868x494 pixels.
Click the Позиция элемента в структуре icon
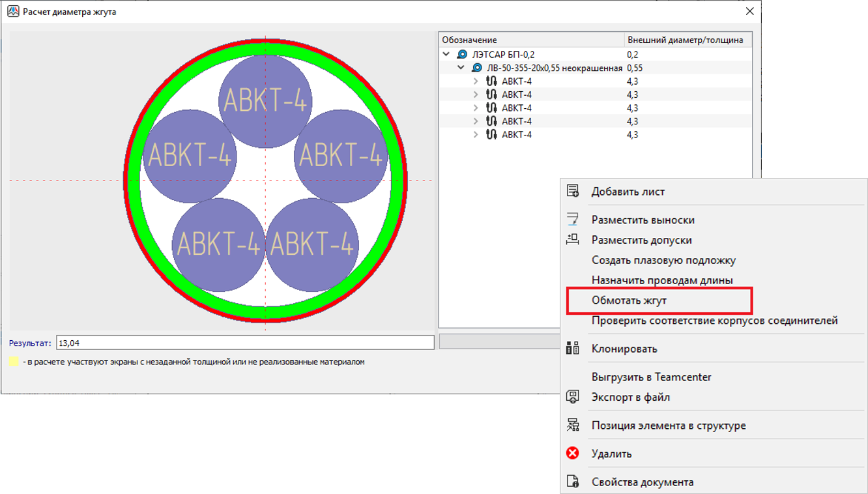tap(573, 425)
